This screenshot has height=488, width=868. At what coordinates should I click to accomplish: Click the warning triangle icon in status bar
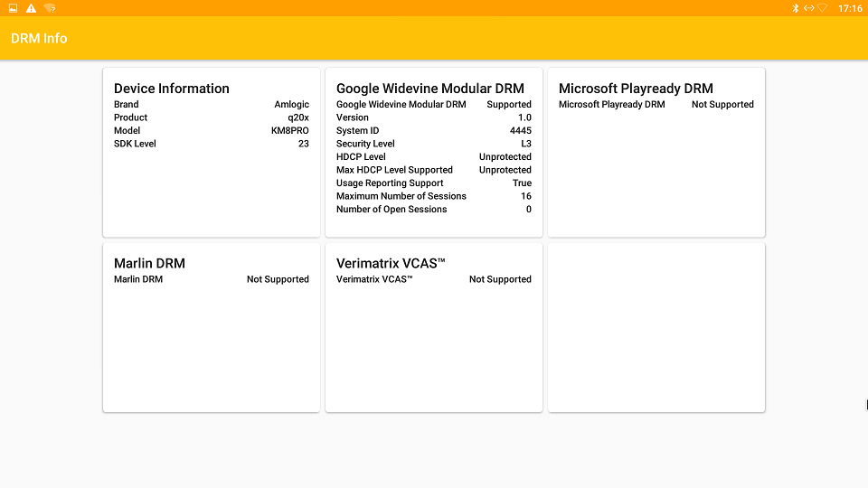31,8
